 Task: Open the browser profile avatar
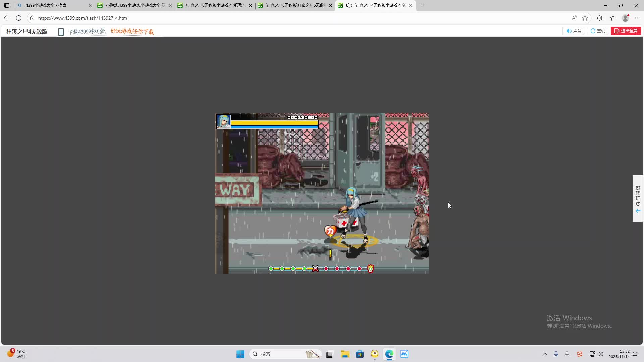pos(625,18)
